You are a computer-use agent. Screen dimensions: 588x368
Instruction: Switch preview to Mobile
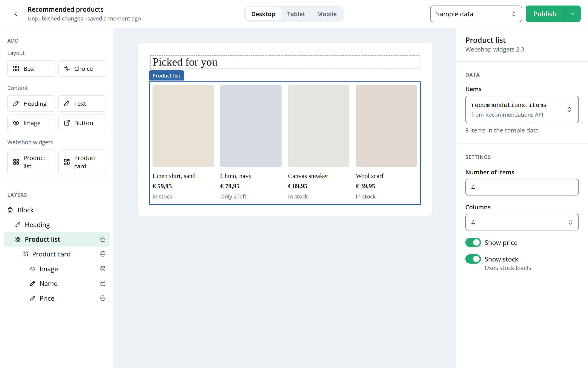[x=327, y=14]
